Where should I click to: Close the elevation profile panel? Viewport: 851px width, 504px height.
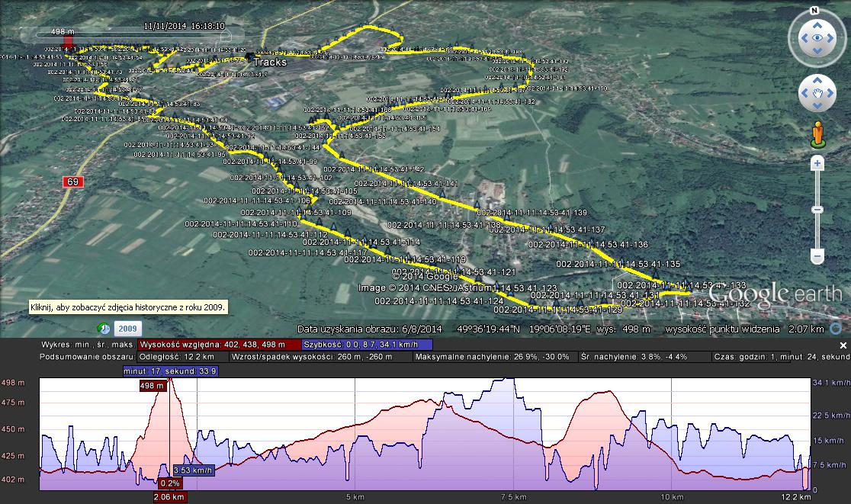[x=844, y=344]
